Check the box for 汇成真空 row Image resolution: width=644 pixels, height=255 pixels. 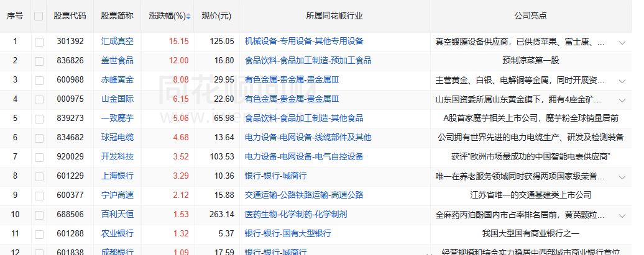click(x=39, y=42)
